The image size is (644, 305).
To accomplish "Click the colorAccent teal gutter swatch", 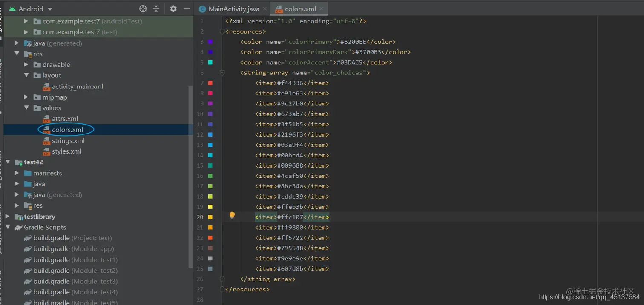I will tap(210, 62).
